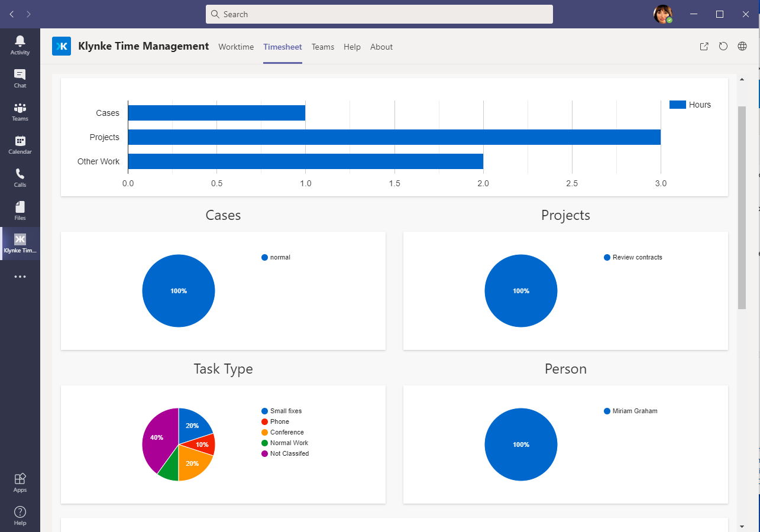
Task: Click the Projects section heading
Action: 565,215
